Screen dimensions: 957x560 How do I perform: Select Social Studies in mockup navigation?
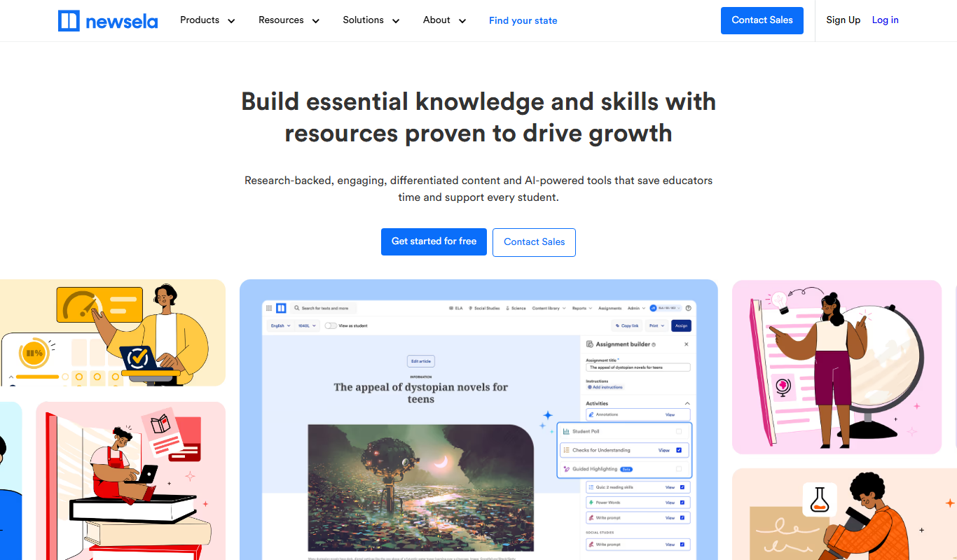(484, 308)
